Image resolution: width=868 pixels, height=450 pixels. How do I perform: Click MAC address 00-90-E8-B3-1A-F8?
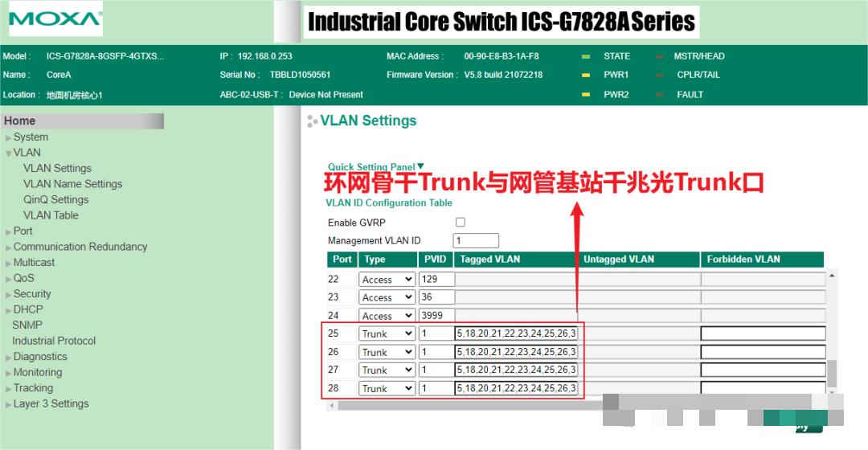pos(502,56)
